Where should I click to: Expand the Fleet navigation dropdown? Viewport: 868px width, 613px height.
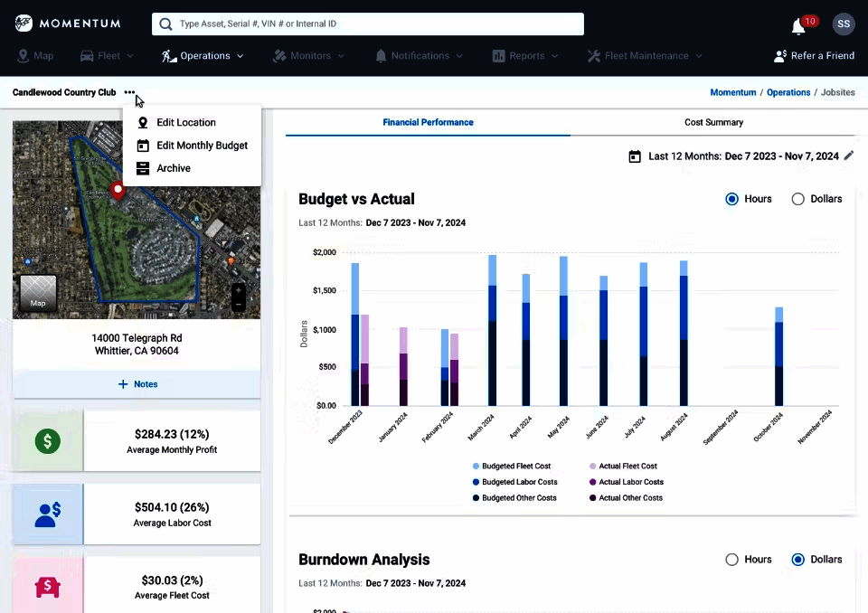click(x=107, y=55)
